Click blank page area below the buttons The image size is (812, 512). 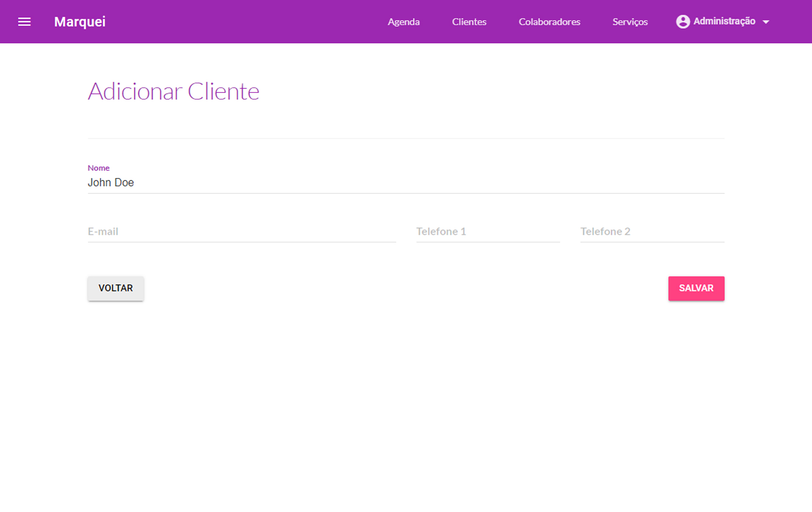point(406,401)
